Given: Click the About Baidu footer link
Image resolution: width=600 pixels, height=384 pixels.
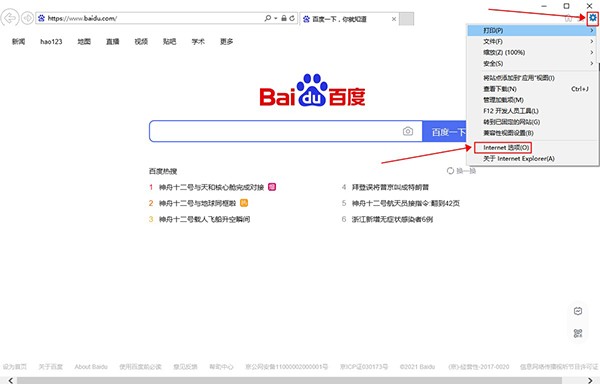Looking at the screenshot, I should click(x=91, y=367).
